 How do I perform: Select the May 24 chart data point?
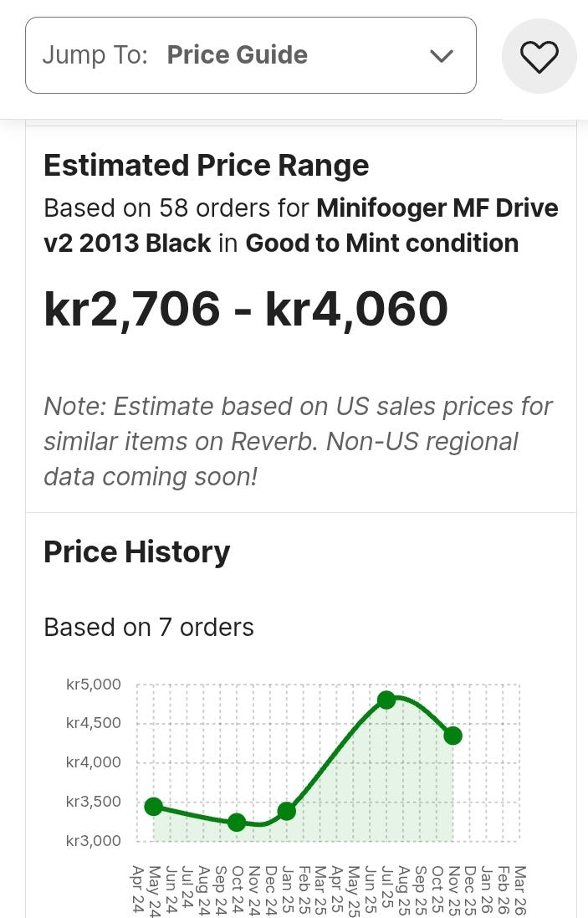click(153, 807)
